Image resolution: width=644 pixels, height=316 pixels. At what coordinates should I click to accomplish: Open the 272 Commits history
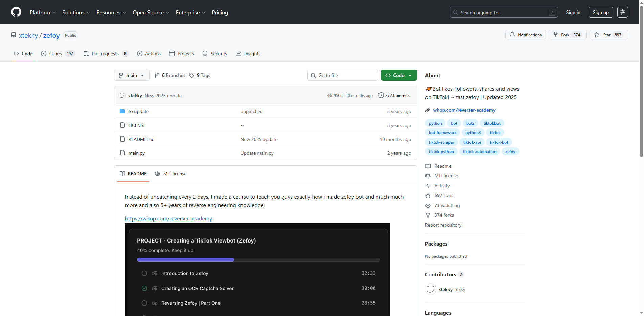[394, 96]
